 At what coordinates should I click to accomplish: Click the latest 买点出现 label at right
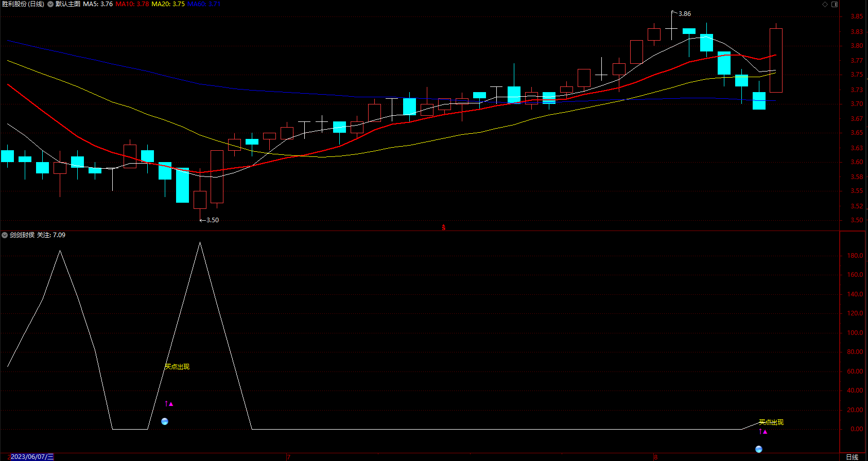[771, 422]
